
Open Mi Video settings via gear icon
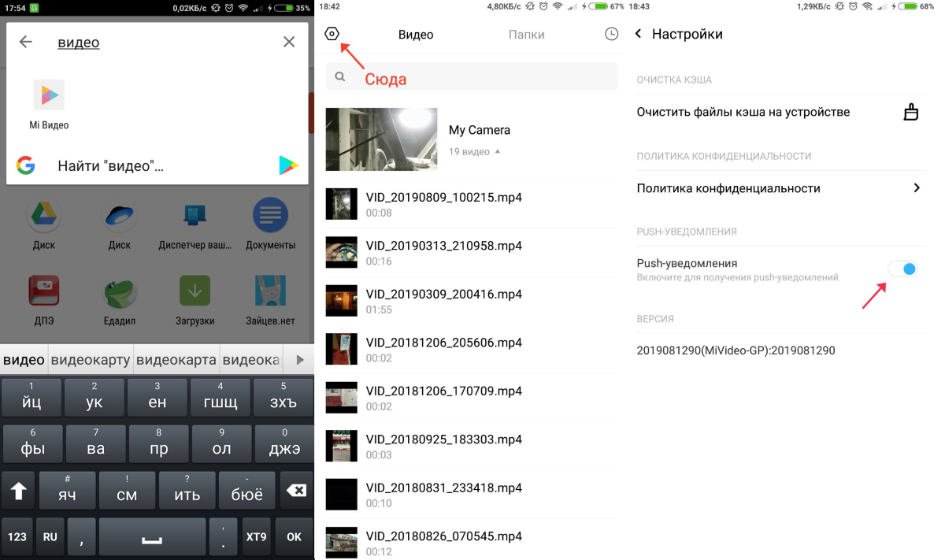pos(332,33)
